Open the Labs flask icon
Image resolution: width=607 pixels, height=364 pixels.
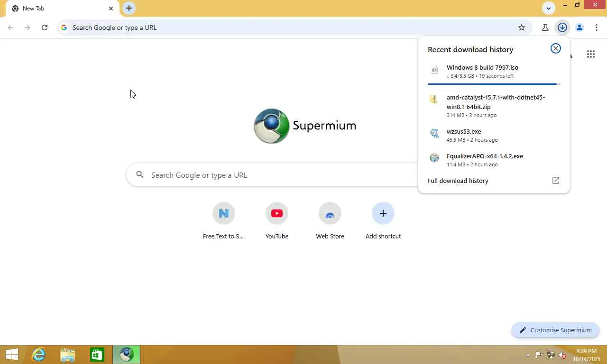[545, 27]
